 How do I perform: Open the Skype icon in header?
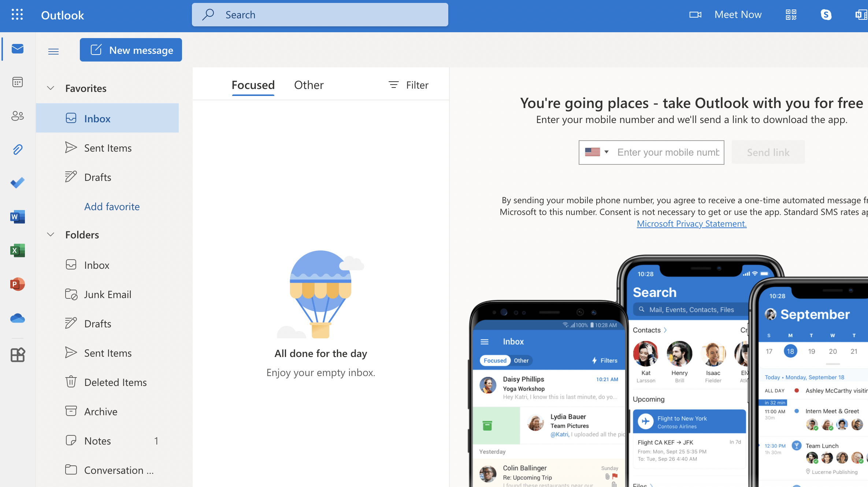826,15
